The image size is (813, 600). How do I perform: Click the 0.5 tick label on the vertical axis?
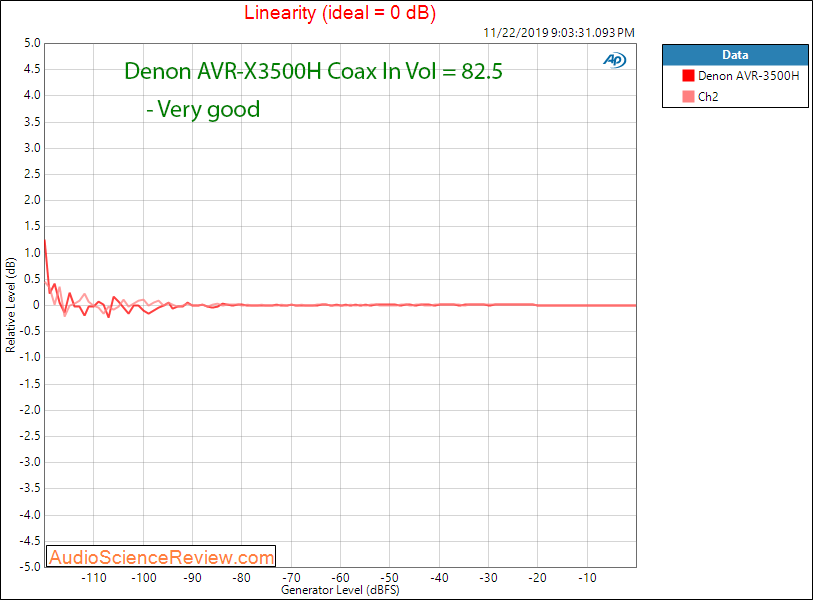point(32,279)
